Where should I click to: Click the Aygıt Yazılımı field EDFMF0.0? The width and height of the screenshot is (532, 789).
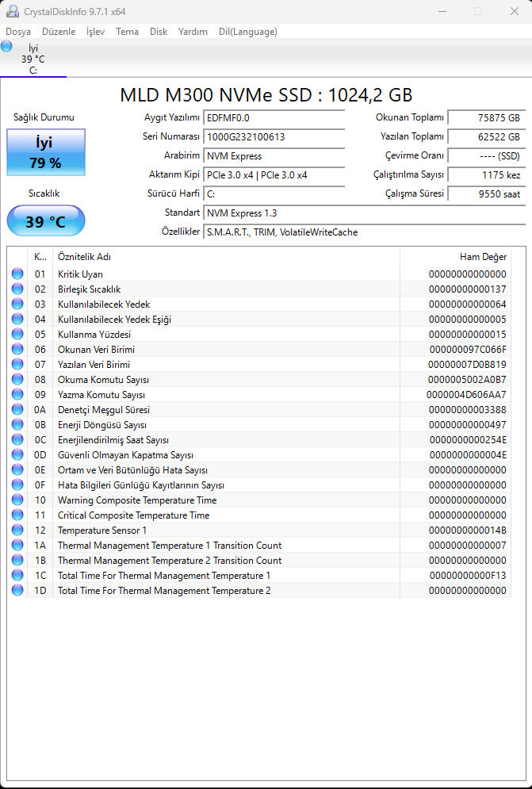tap(274, 117)
